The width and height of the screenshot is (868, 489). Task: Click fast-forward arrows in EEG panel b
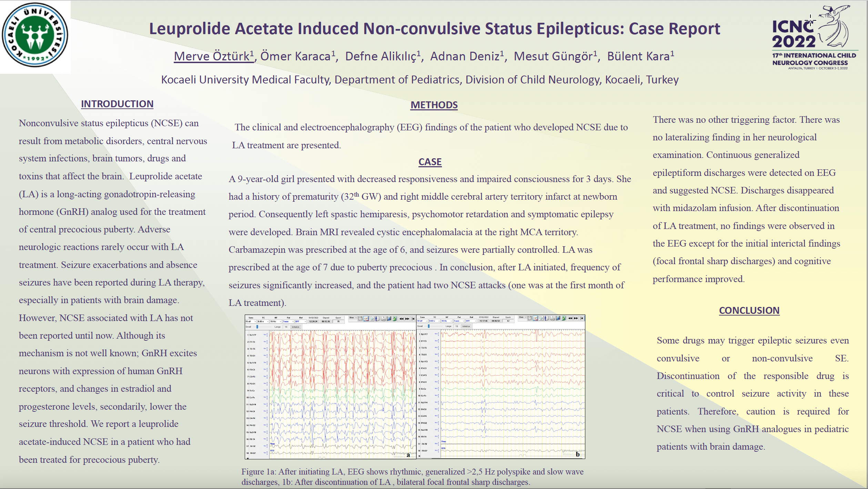(x=576, y=318)
